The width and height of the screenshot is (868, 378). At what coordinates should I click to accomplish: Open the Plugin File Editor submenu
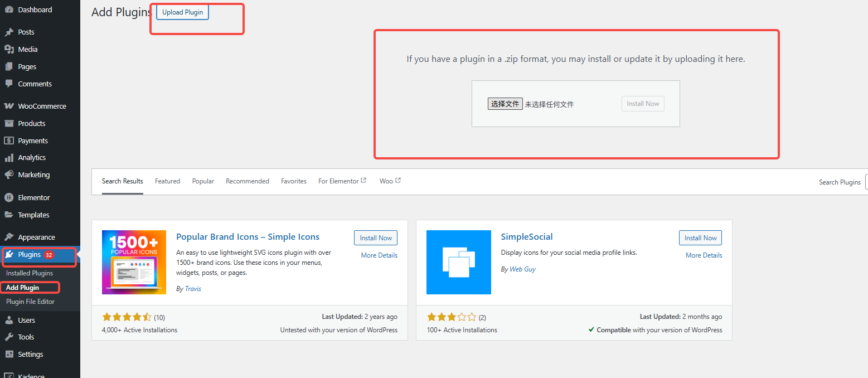coord(30,302)
